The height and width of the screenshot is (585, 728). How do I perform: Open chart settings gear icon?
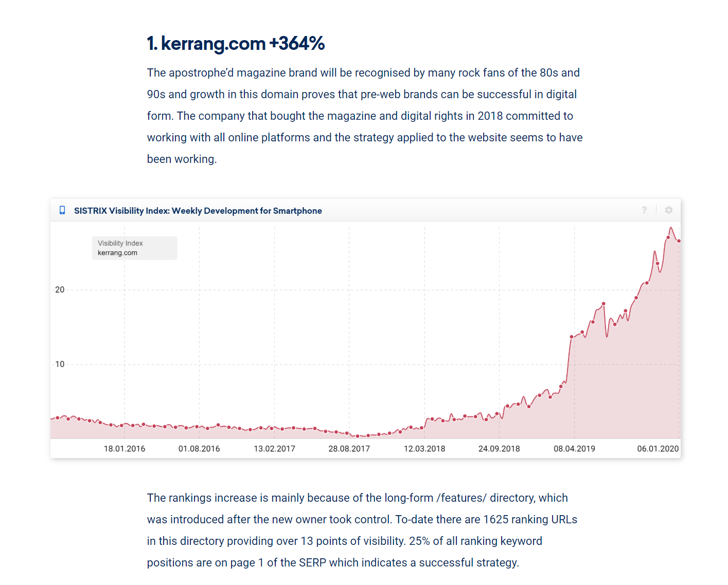click(668, 210)
